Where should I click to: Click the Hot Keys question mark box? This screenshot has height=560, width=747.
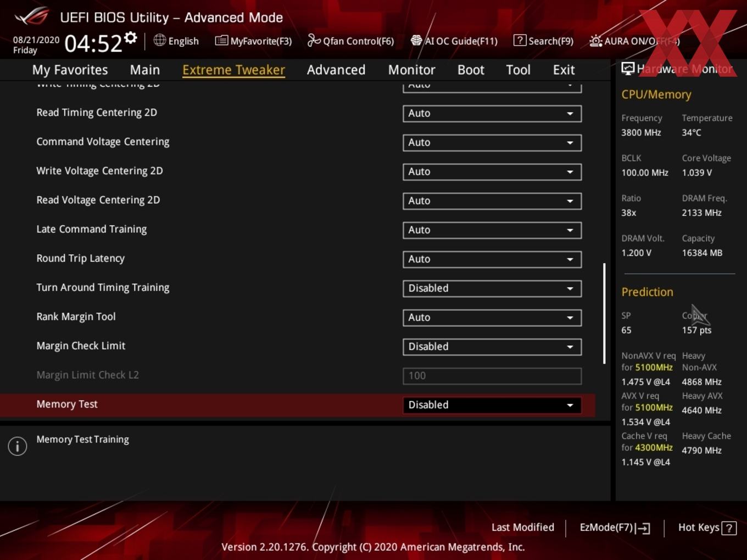(x=729, y=528)
